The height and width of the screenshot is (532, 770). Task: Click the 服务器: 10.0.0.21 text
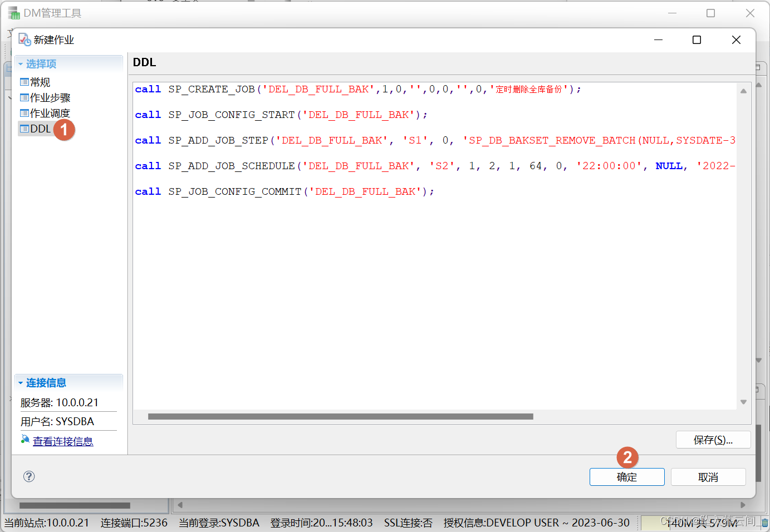(x=60, y=402)
